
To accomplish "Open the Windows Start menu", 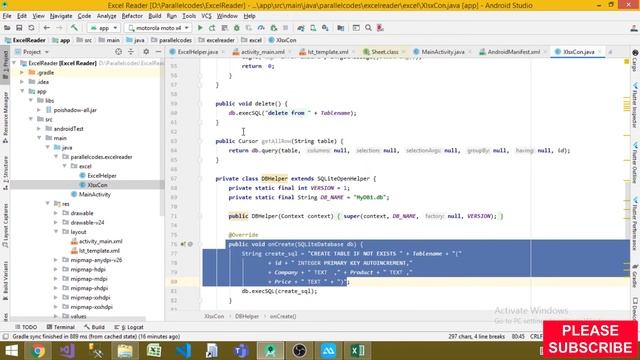I will (11, 351).
